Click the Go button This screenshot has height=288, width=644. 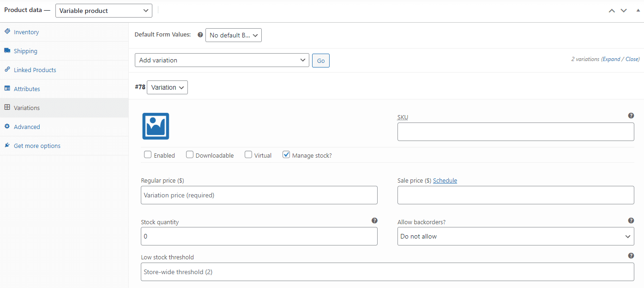point(320,60)
